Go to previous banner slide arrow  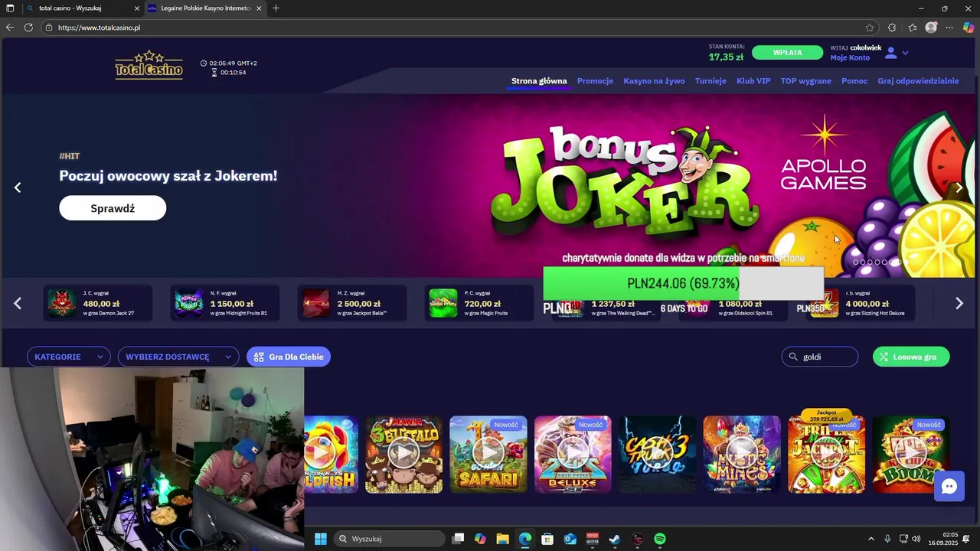pos(18,187)
